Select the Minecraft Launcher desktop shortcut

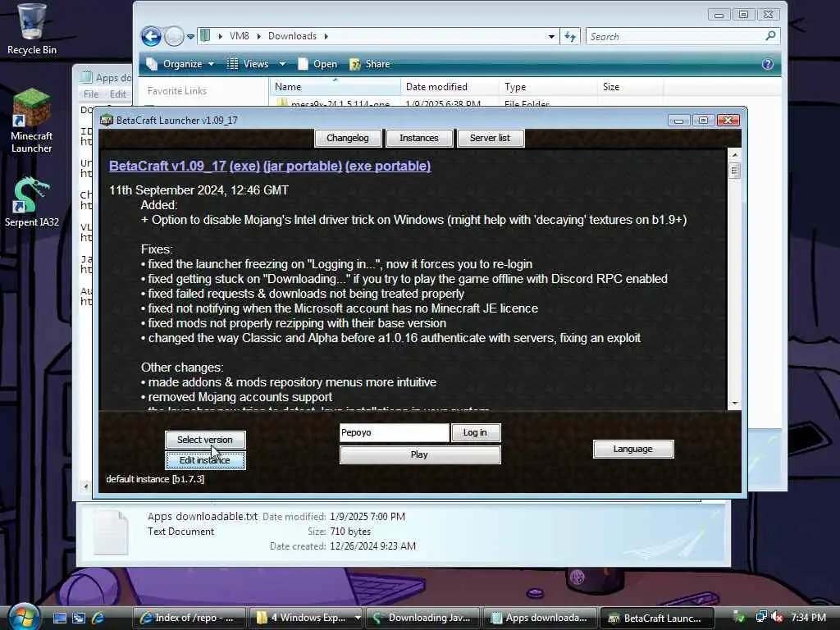click(32, 121)
